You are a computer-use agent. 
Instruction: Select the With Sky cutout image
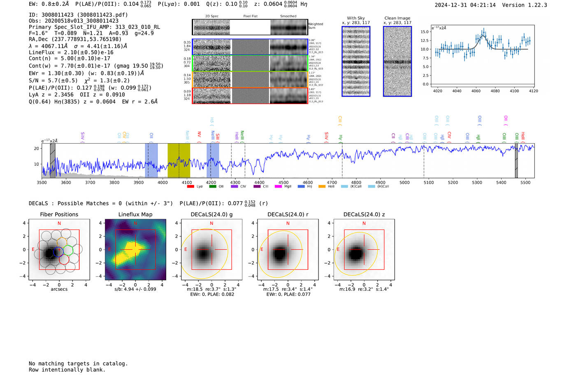point(356,61)
